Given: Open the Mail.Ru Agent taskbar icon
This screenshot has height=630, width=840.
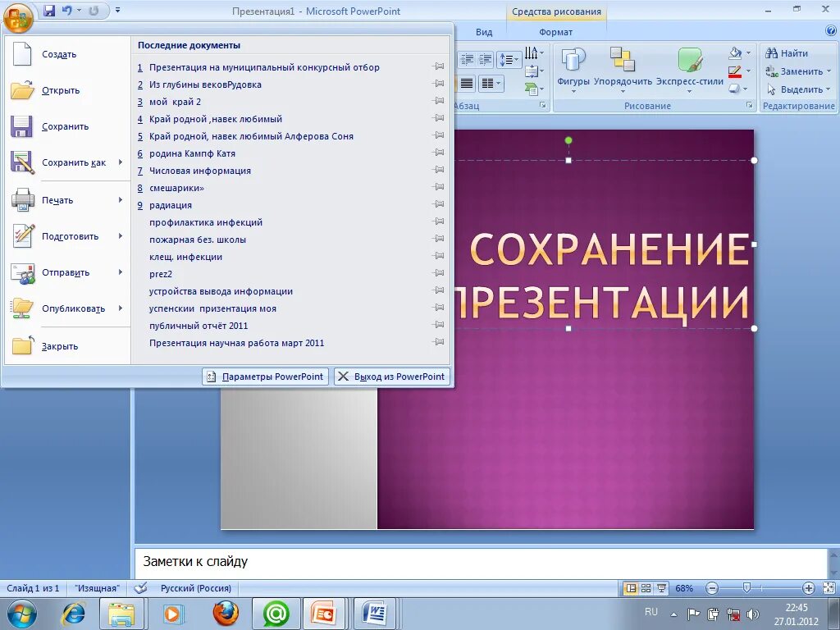Looking at the screenshot, I should pyautogui.click(x=276, y=614).
